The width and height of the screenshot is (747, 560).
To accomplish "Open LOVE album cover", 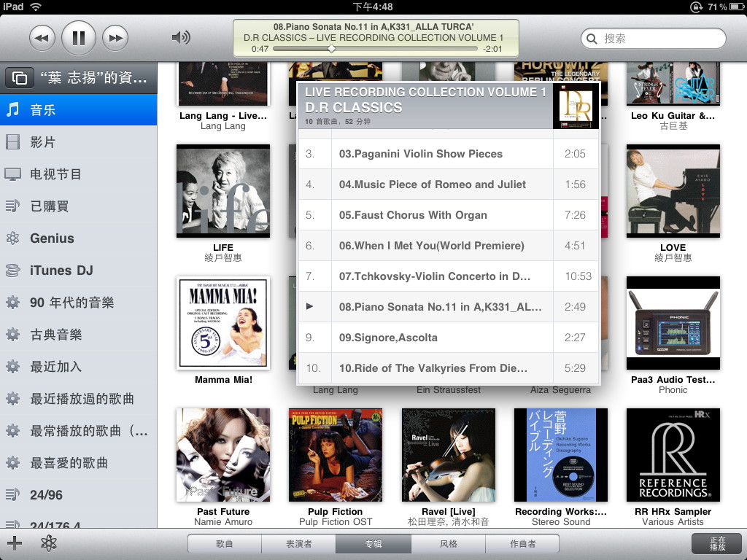I will (673, 191).
